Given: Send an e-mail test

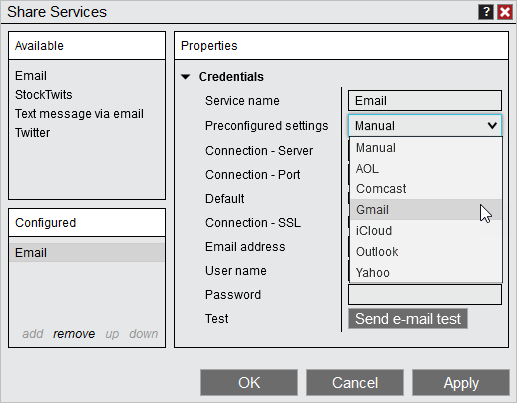Looking at the screenshot, I should (408, 319).
